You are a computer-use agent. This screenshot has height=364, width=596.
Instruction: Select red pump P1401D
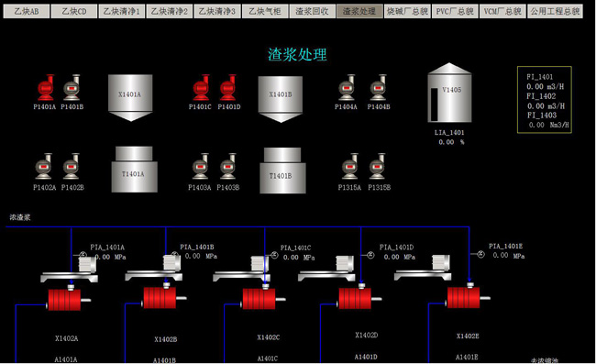pos(228,88)
